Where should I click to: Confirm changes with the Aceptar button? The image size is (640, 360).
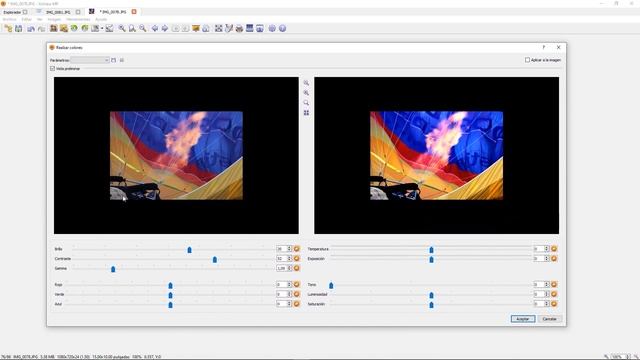(523, 319)
